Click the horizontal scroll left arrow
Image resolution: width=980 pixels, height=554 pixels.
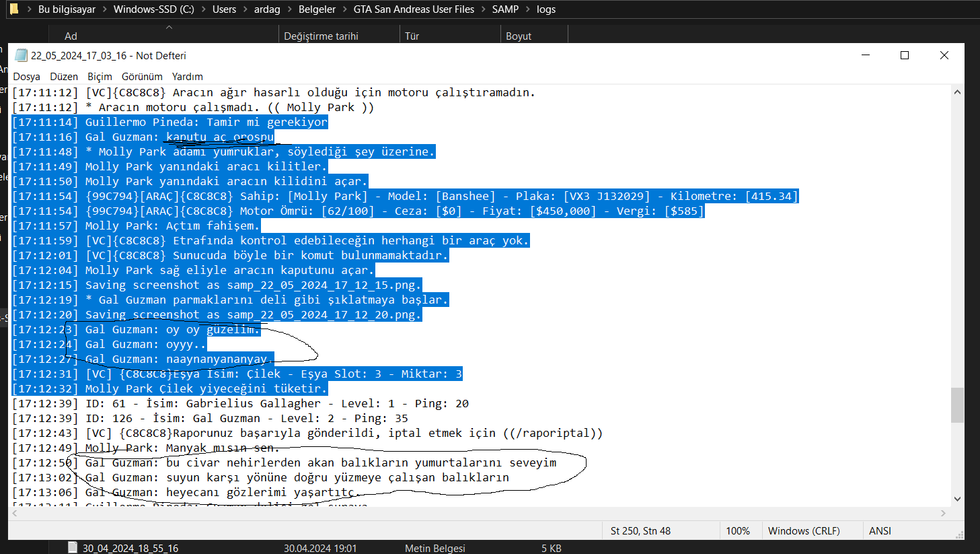[14, 513]
